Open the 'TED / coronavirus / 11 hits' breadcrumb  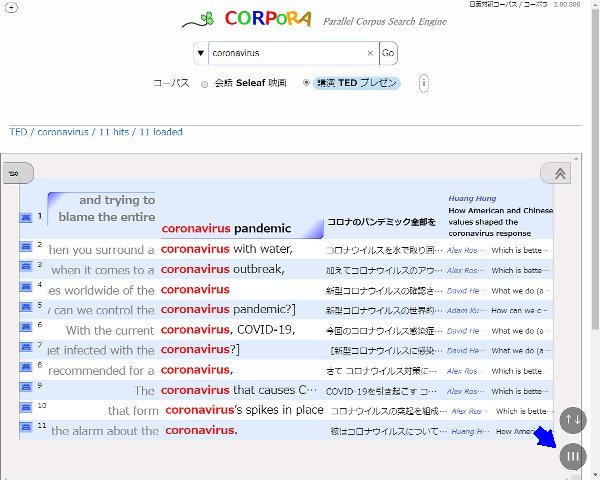[96, 132]
